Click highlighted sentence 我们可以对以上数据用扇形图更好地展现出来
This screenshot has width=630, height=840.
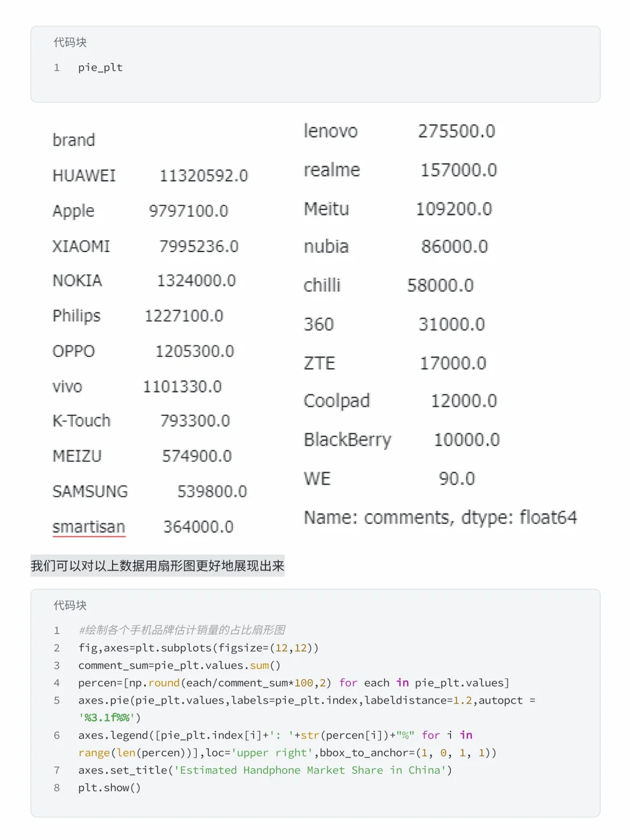157,566
